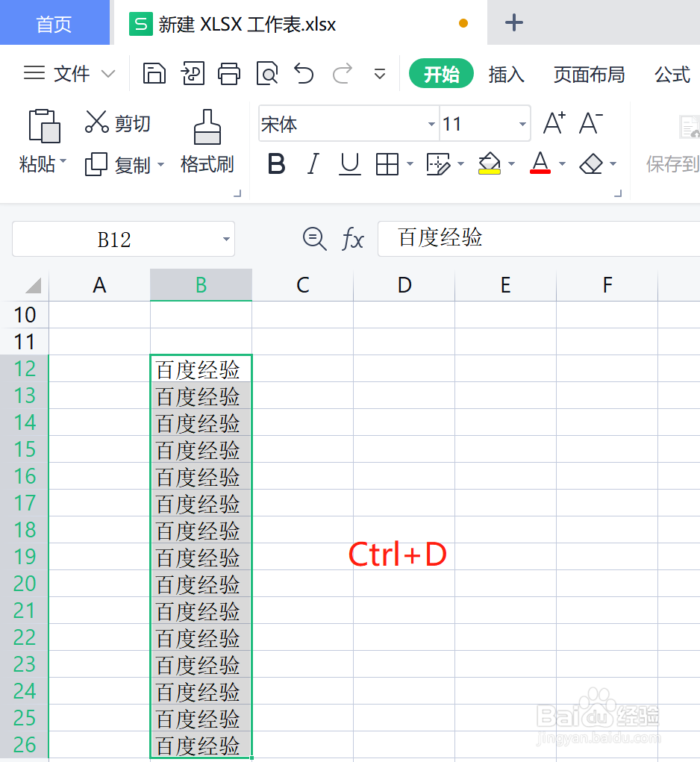Switch to the 开始 ribbon tab

[441, 74]
